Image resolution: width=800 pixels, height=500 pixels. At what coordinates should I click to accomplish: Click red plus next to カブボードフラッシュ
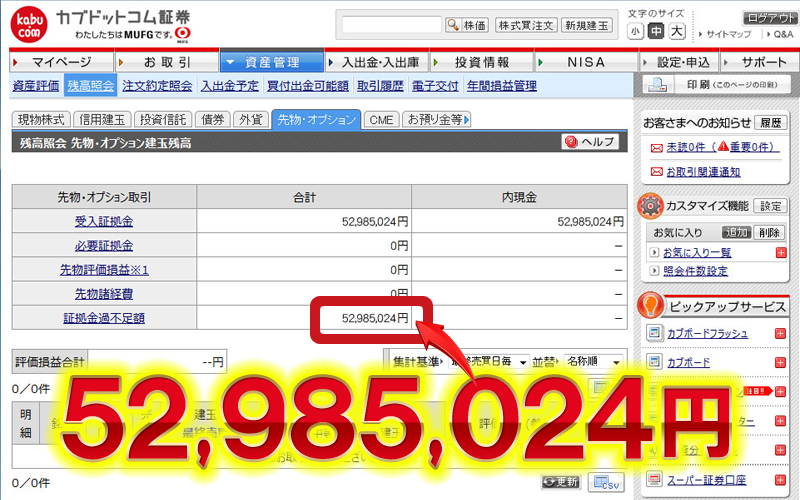pos(781,333)
